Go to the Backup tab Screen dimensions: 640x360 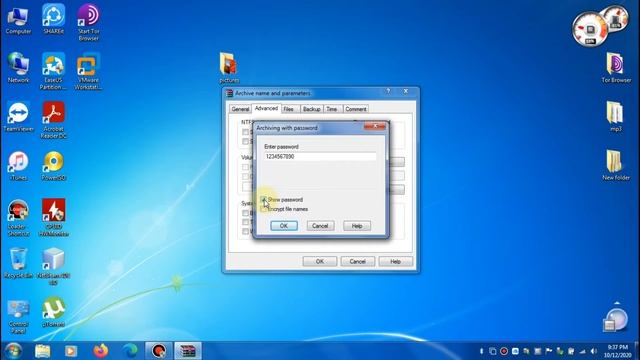tap(311, 109)
